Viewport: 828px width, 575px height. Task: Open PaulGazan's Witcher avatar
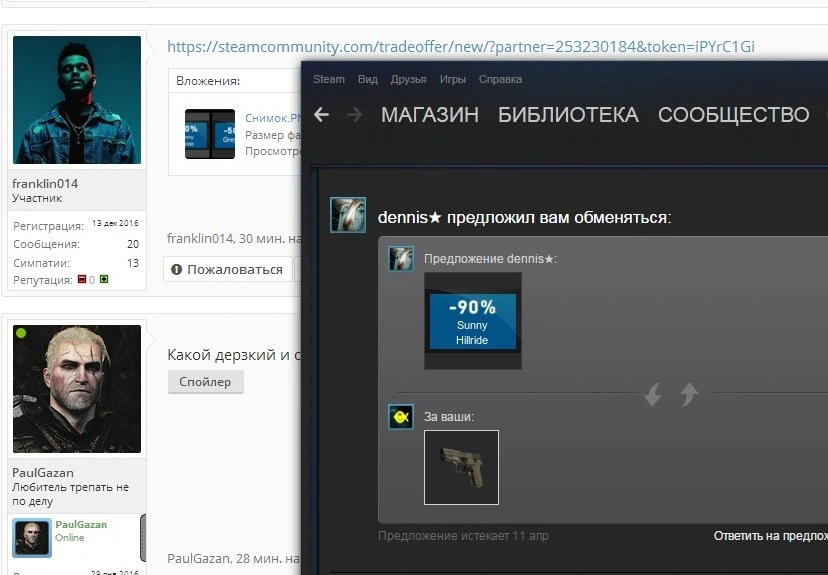[77, 389]
